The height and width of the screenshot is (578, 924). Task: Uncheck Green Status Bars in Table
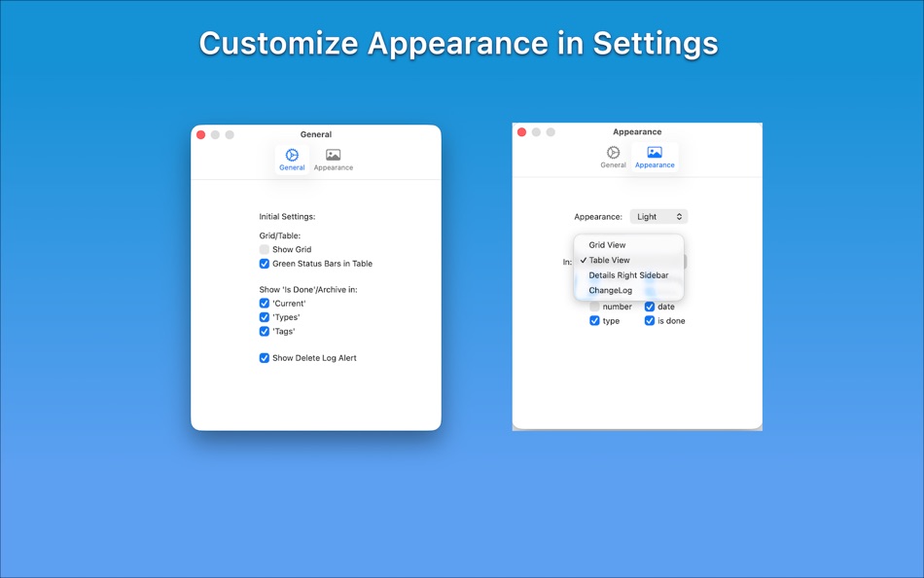pyautogui.click(x=264, y=263)
